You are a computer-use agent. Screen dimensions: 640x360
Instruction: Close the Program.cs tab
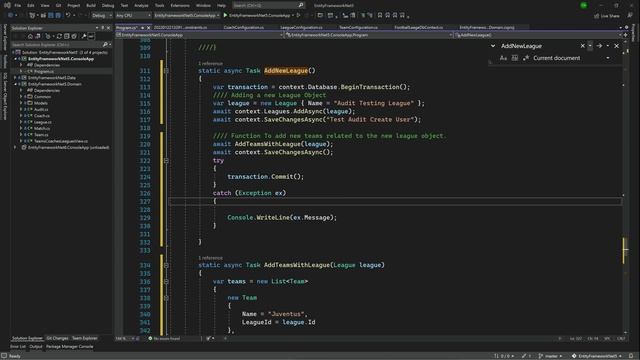(149, 28)
